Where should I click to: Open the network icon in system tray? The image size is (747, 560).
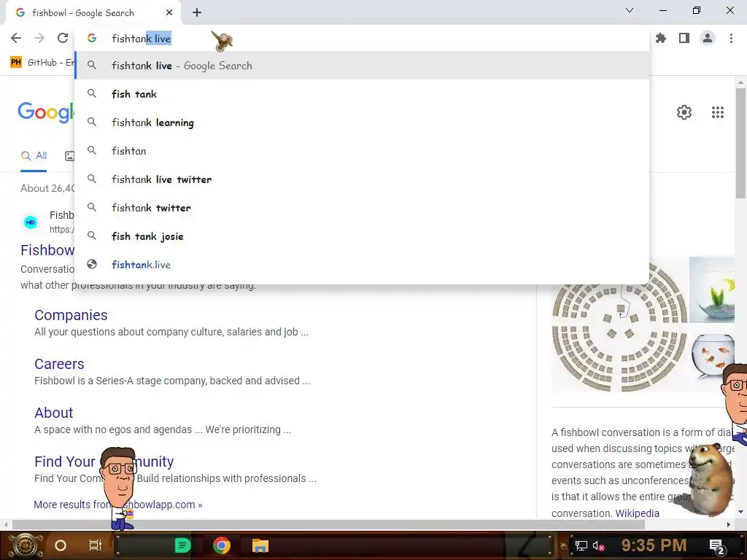[x=581, y=545]
